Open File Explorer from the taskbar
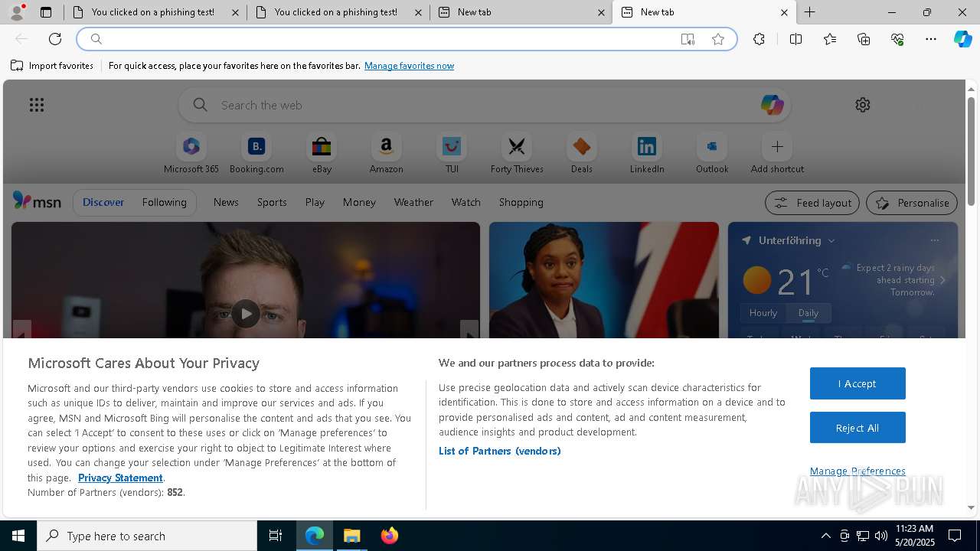The image size is (980, 551). point(352,536)
